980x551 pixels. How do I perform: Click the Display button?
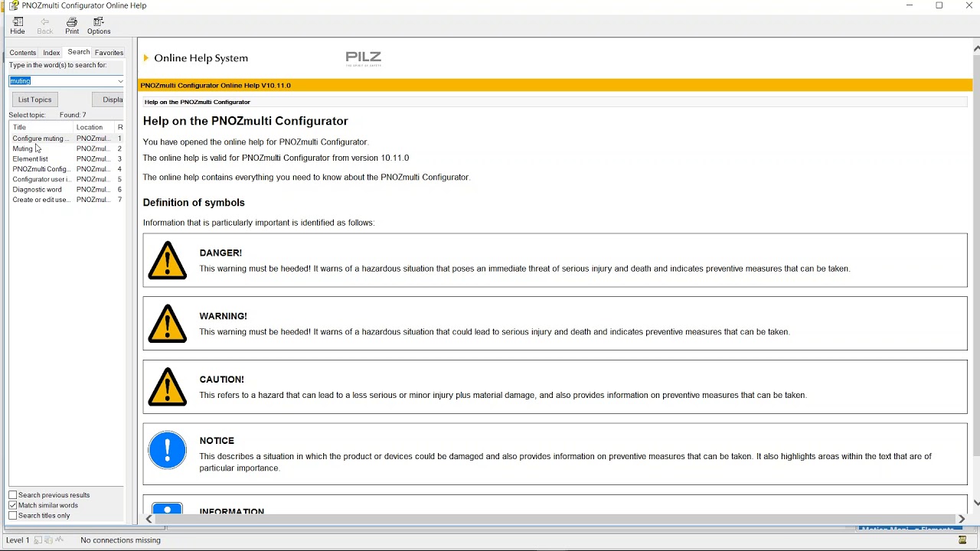108,99
